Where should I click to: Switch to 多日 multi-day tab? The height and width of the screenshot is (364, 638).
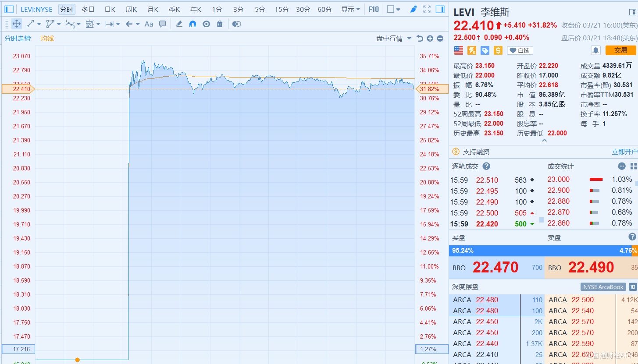click(x=88, y=9)
